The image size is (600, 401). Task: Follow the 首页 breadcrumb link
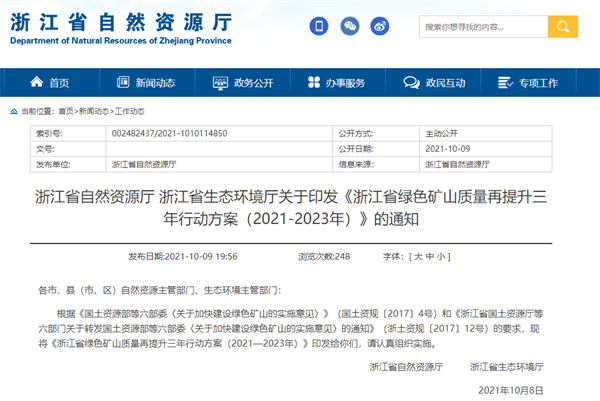tap(66, 111)
